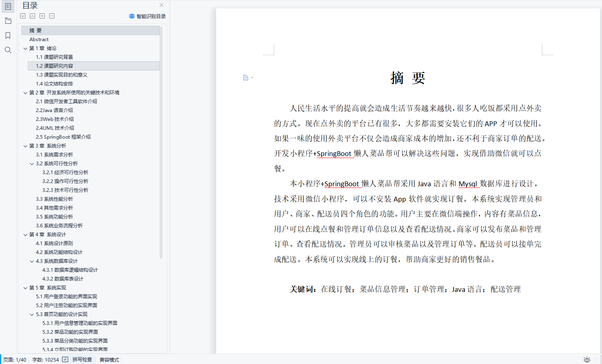
Task: Collapse the 5.3 首页功能的设计实现 chevron
Action: point(32,314)
